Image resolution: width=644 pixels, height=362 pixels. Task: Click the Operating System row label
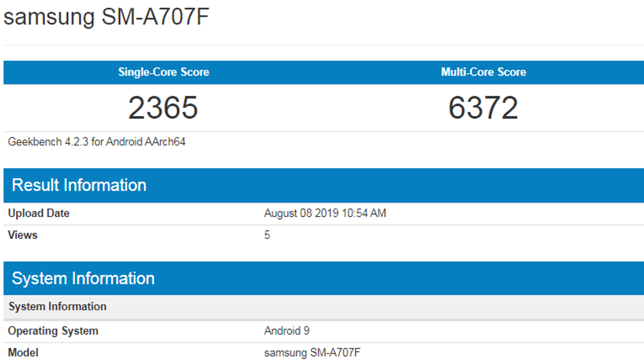[53, 331]
